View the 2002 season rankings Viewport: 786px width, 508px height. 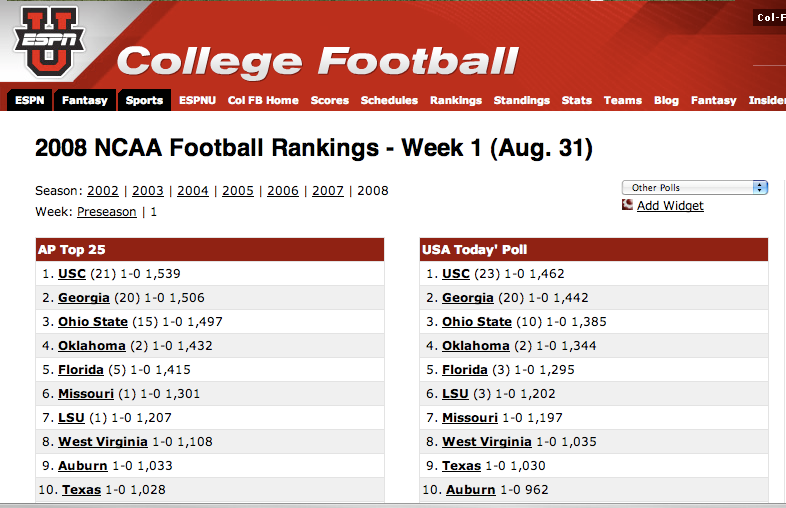coord(103,191)
